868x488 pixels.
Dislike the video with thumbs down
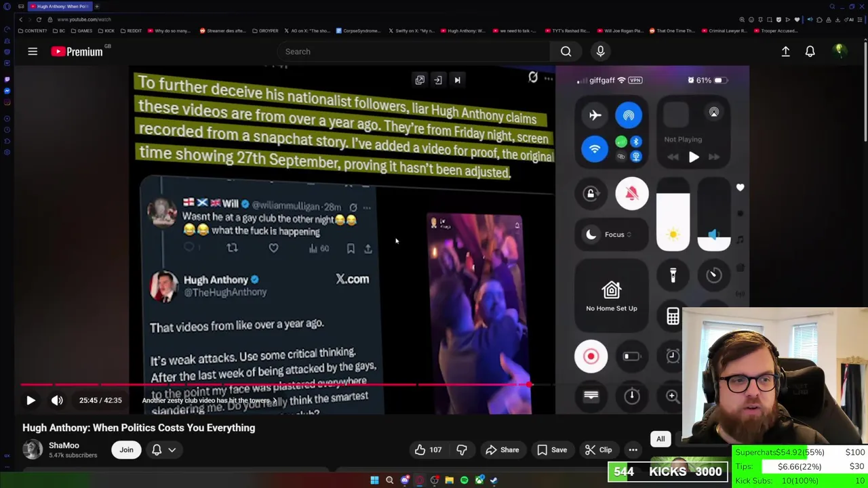462,450
